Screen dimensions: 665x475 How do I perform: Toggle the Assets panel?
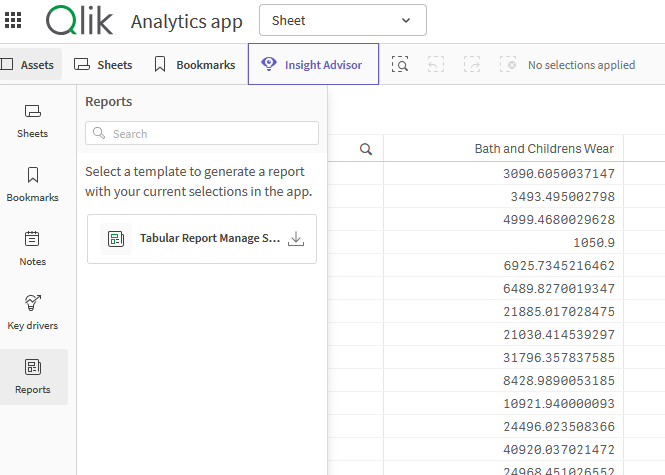point(30,65)
